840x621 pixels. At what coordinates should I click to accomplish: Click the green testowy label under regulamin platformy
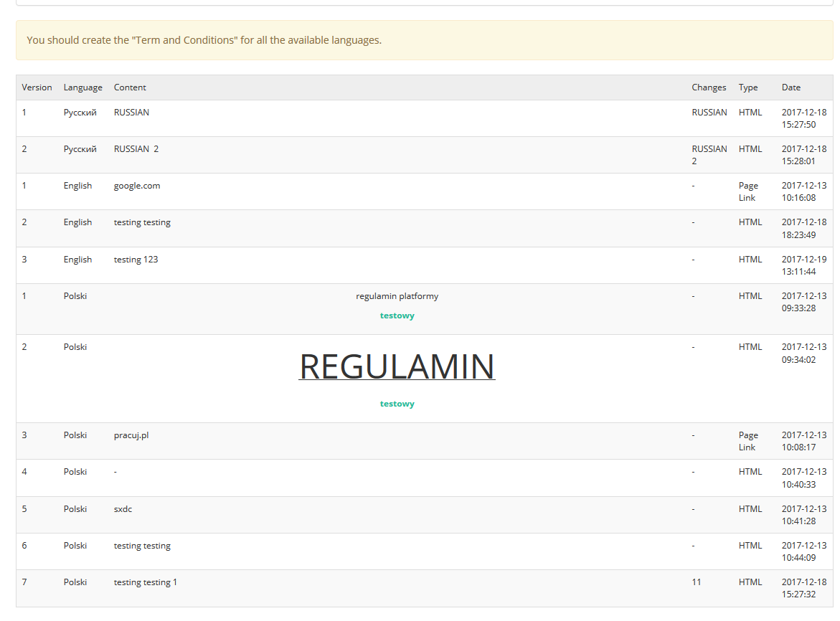tap(397, 315)
